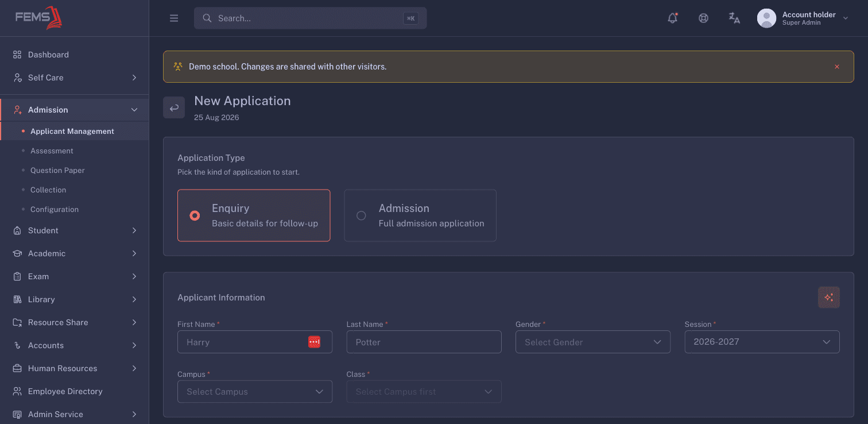The image size is (868, 424).
Task: Click the Dashboard grid icon
Action: coord(17,55)
